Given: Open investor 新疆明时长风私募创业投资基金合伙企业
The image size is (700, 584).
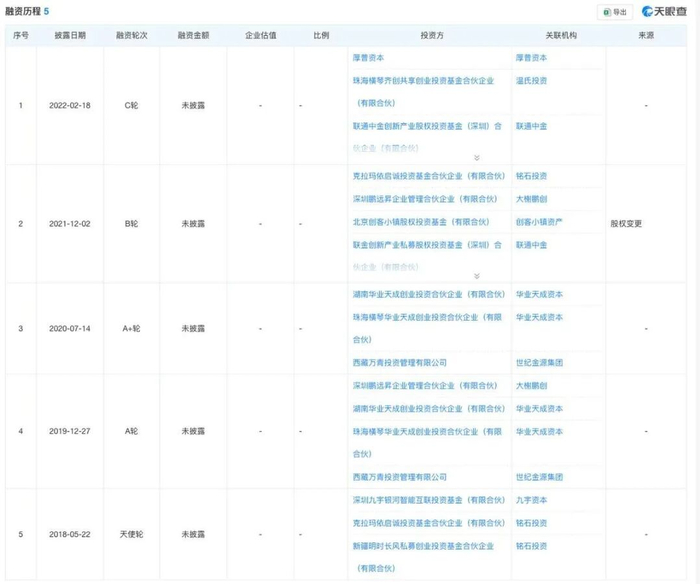Looking at the screenshot, I should (x=423, y=557).
